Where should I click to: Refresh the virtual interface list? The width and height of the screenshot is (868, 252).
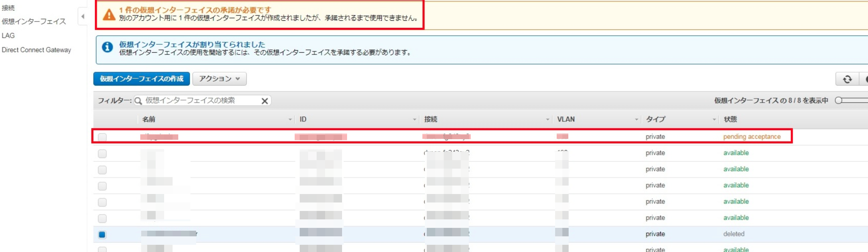tap(847, 79)
